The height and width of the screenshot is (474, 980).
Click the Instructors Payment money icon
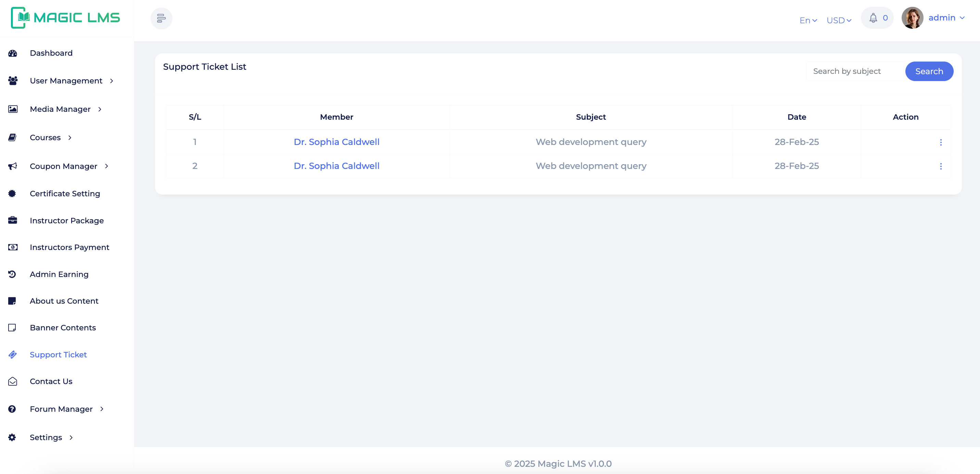[13, 247]
